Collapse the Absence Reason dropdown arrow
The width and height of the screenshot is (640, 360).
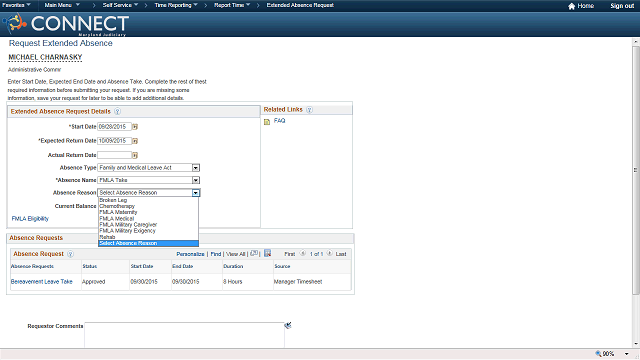pyautogui.click(x=196, y=193)
